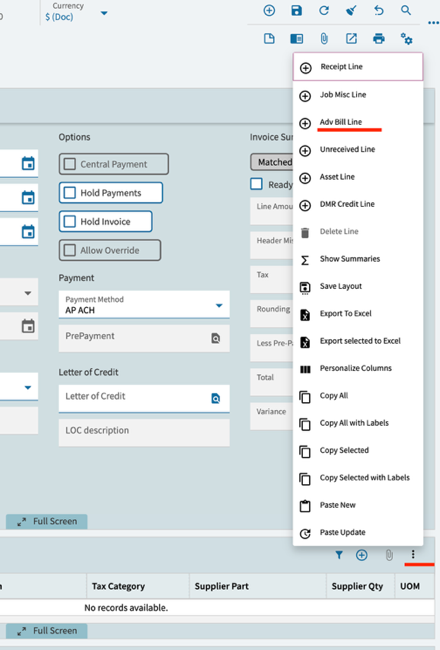
Task: Choose Paste New from the menu
Action: [358, 505]
